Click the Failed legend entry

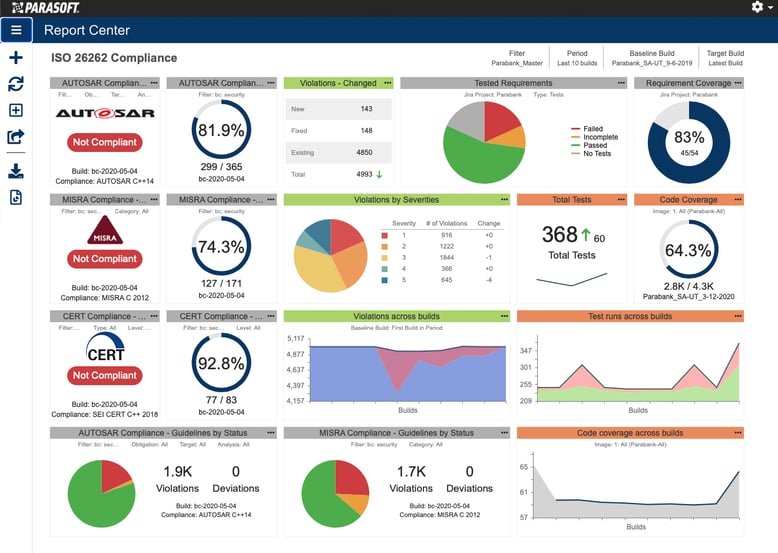click(587, 128)
